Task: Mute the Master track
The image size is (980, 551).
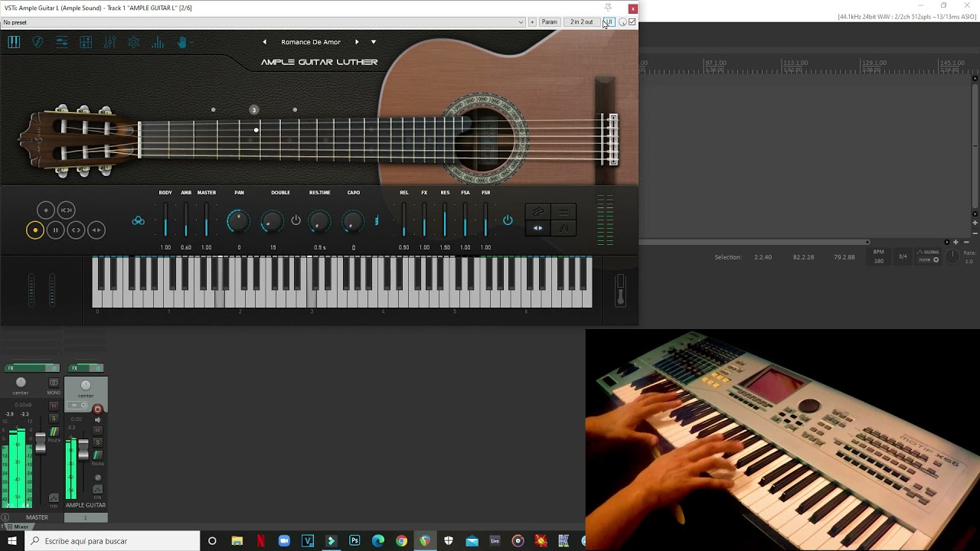Action: pyautogui.click(x=54, y=406)
